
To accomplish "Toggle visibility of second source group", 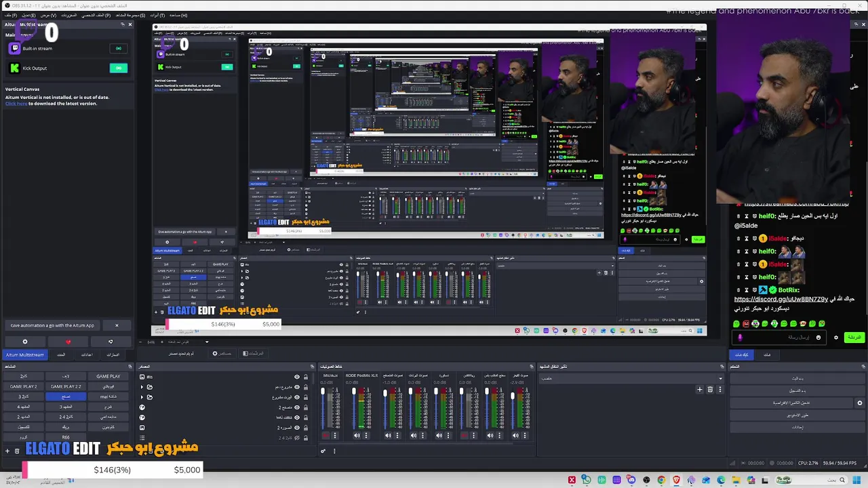I will (x=296, y=387).
